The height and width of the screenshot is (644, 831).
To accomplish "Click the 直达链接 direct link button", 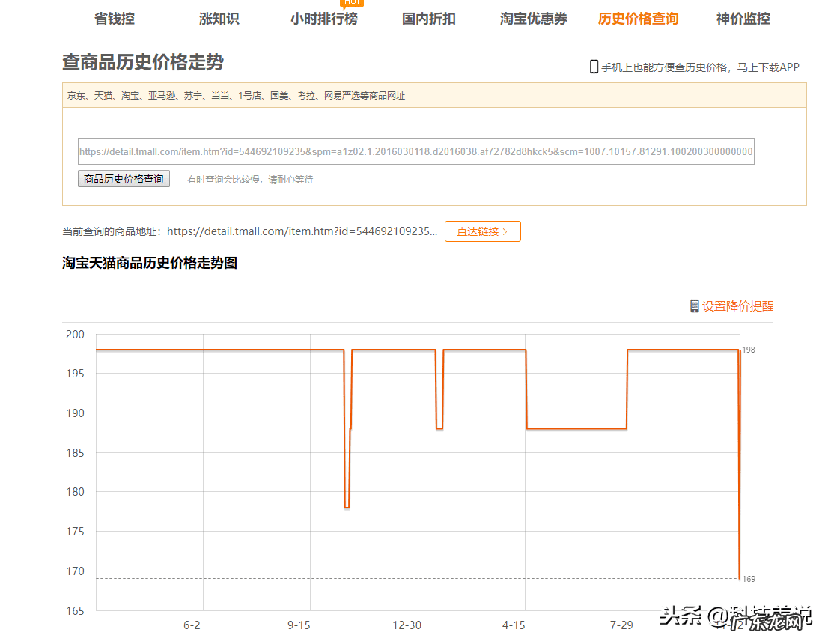I will [x=482, y=231].
